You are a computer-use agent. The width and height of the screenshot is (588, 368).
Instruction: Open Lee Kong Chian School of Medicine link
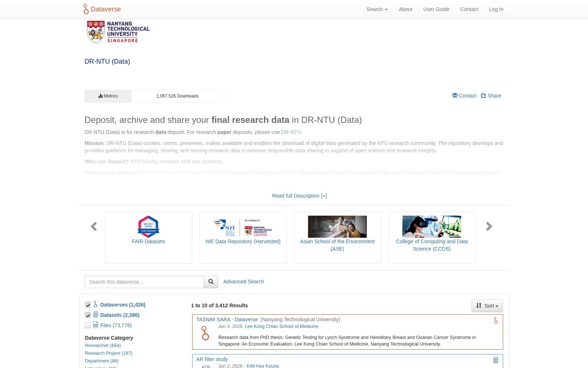coord(282,326)
